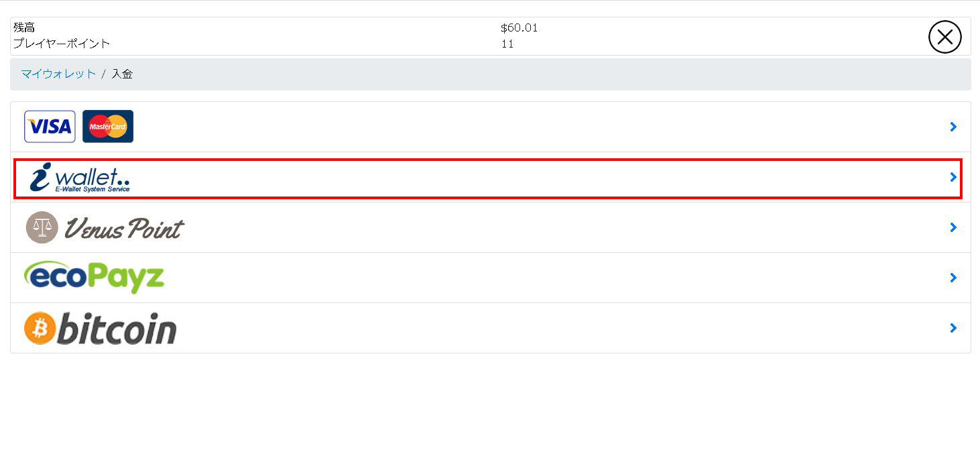This screenshot has height=450, width=980.
Task: Open the bitcoin row arrow
Action: click(x=953, y=328)
